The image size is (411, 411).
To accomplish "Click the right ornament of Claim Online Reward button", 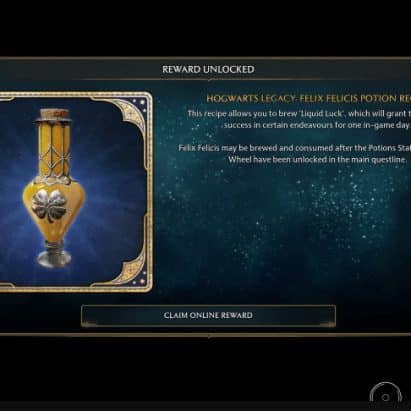I will point(328,322).
